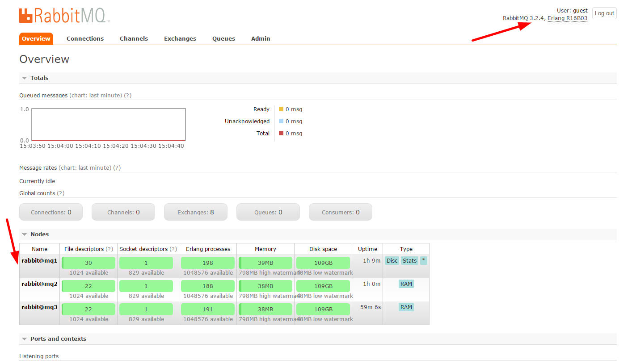Click the red Total legend swatch
Image resolution: width=636 pixels, height=364 pixels.
click(x=281, y=133)
